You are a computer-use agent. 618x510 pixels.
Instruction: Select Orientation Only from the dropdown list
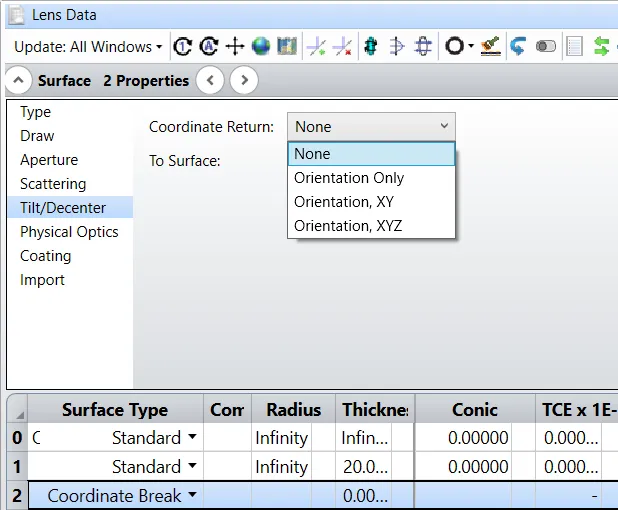coord(349,178)
